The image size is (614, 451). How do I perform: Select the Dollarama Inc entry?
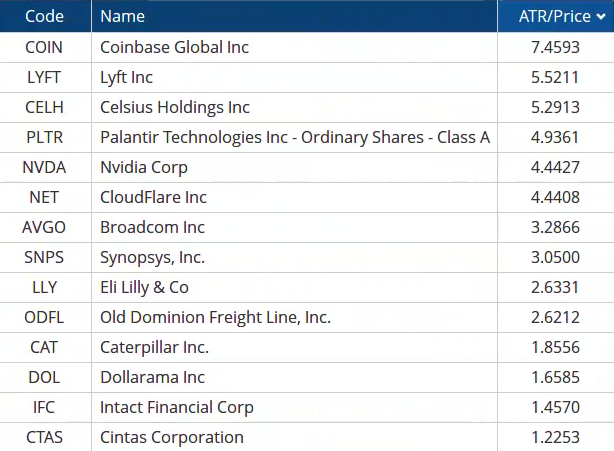[152, 377]
